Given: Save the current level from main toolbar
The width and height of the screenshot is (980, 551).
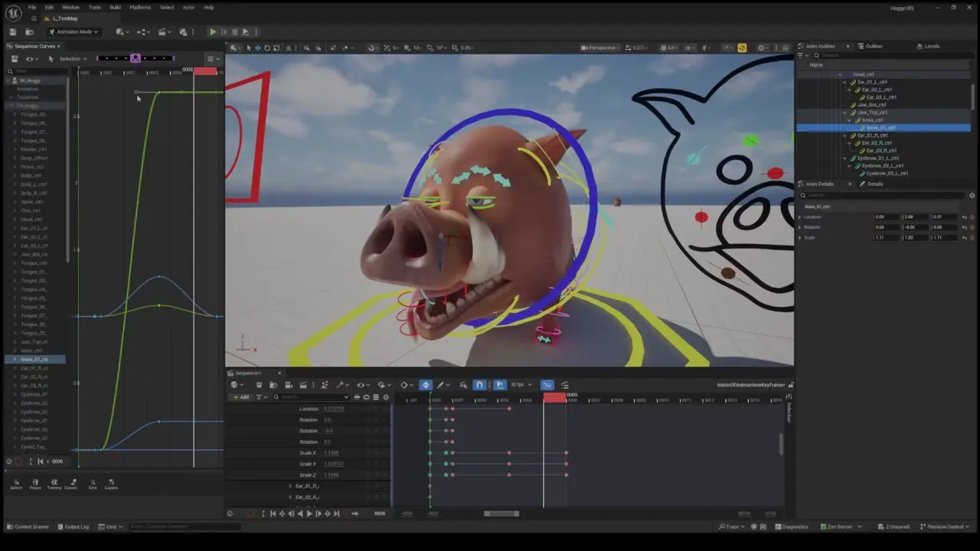Looking at the screenshot, I should [13, 32].
